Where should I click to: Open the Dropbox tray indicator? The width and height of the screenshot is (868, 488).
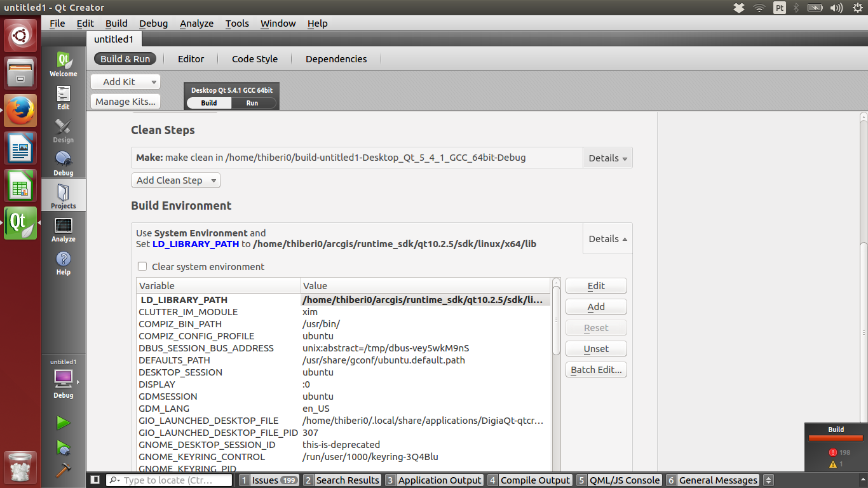(739, 8)
